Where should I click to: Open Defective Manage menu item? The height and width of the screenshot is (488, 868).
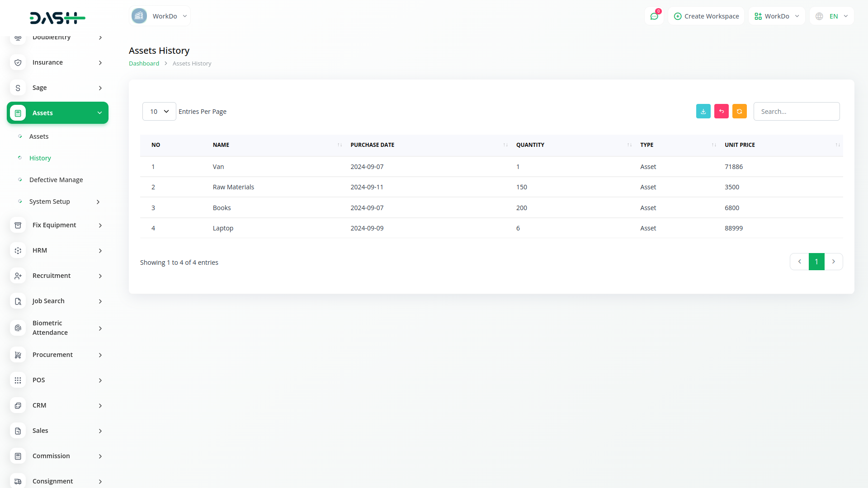click(56, 180)
